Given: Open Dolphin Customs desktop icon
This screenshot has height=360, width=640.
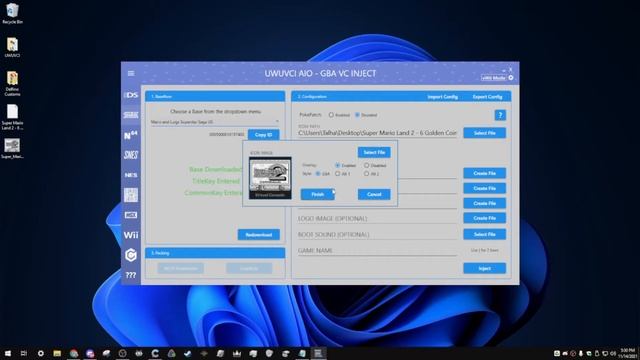Looking at the screenshot, I should coord(12,84).
